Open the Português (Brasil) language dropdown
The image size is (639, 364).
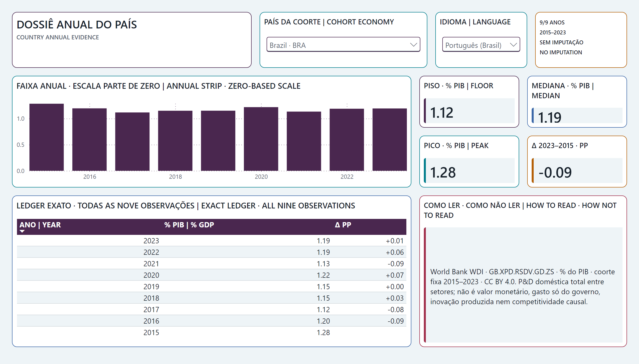[481, 45]
